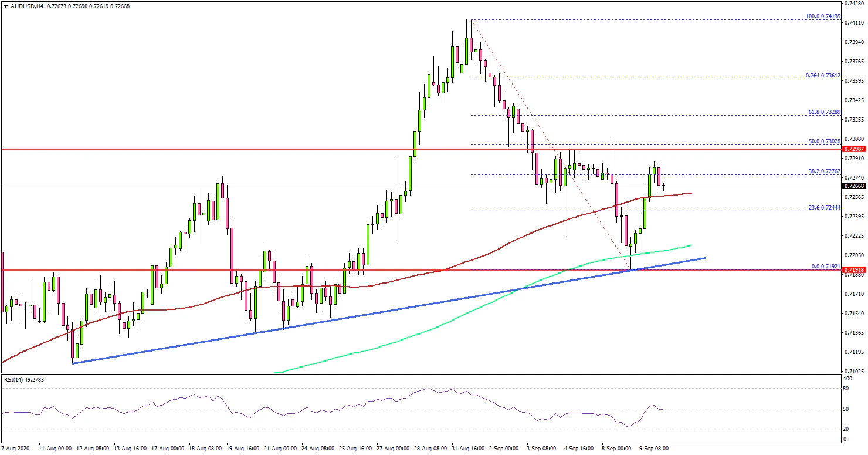The height and width of the screenshot is (455, 868).
Task: Select the red 0.72987 price label
Action: (855, 149)
